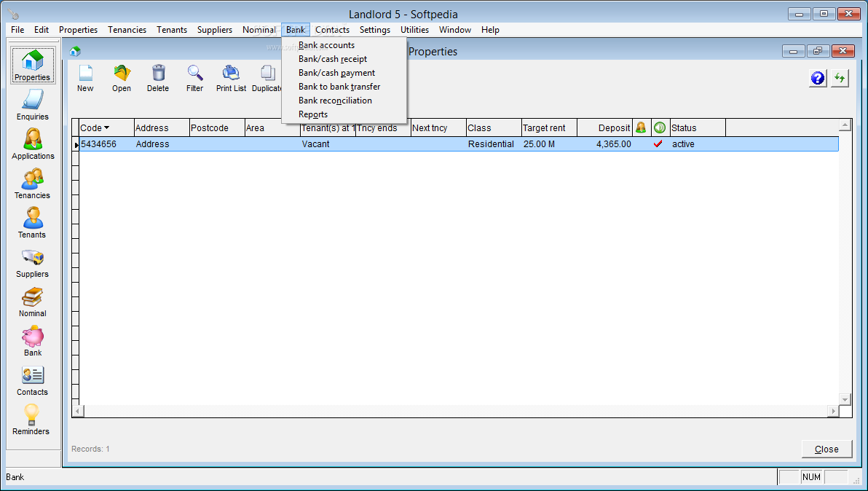The height and width of the screenshot is (491, 868).
Task: Open the Tenancies menu in menu bar
Action: (x=127, y=30)
